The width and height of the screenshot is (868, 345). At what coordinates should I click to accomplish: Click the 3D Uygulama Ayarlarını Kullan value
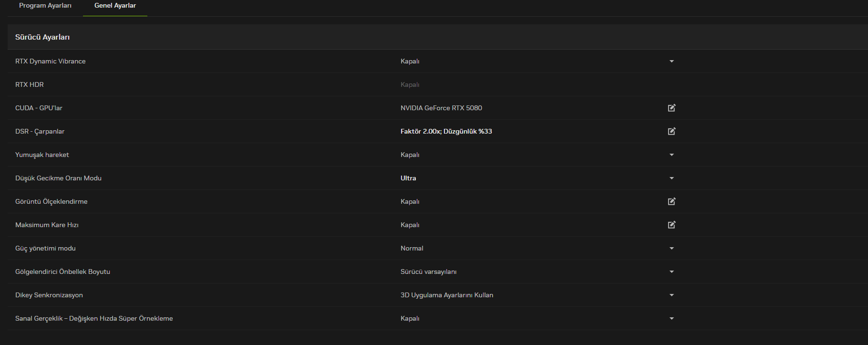click(x=446, y=295)
